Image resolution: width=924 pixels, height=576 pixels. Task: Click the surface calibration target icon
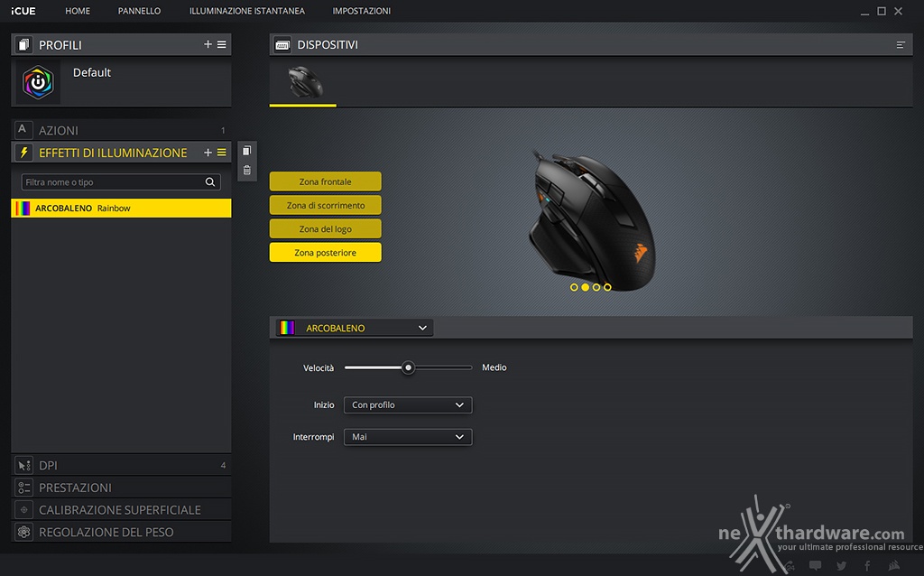click(23, 510)
